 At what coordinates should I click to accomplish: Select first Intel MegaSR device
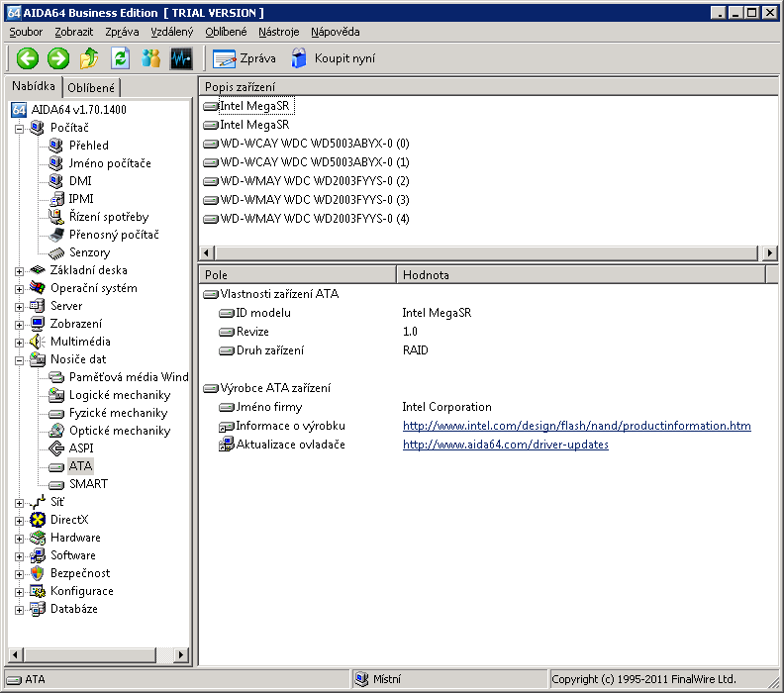click(254, 106)
